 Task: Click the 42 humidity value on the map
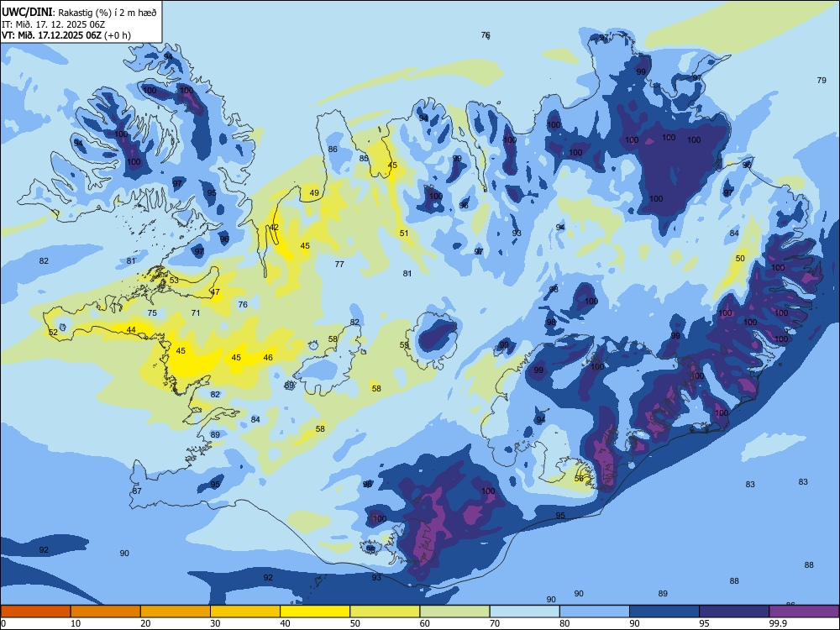(275, 227)
